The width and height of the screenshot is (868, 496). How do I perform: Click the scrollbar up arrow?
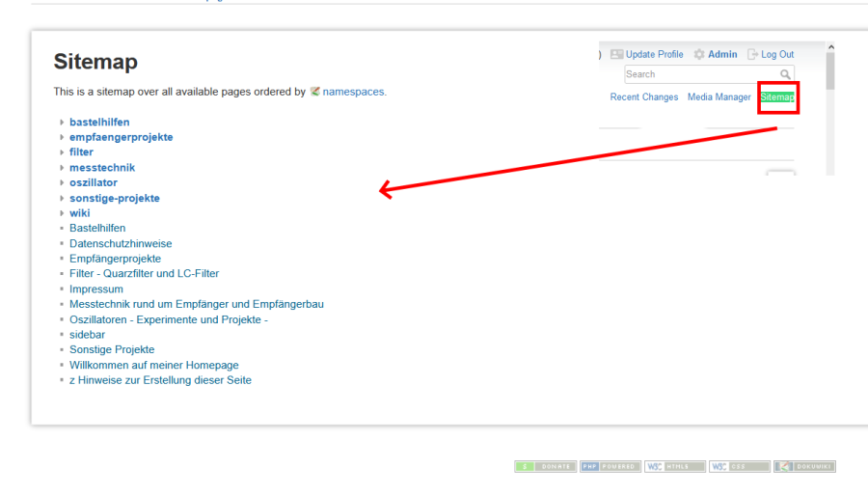(x=830, y=47)
